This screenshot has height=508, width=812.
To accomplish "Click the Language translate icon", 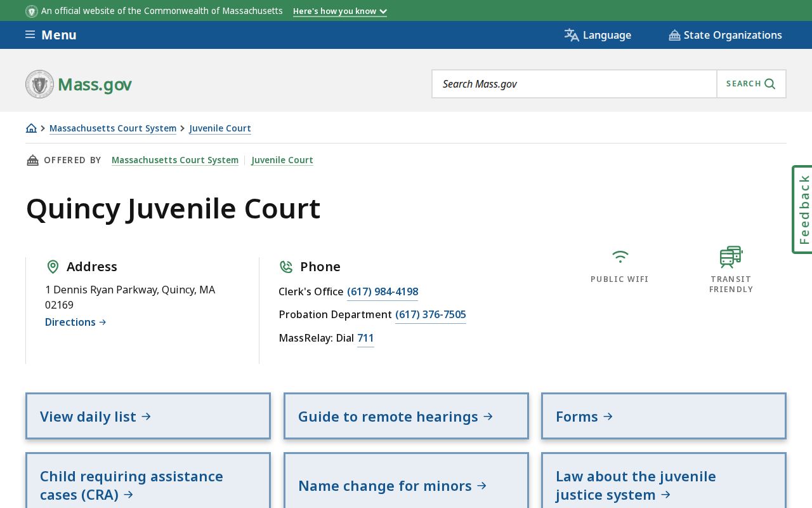I will pyautogui.click(x=572, y=35).
